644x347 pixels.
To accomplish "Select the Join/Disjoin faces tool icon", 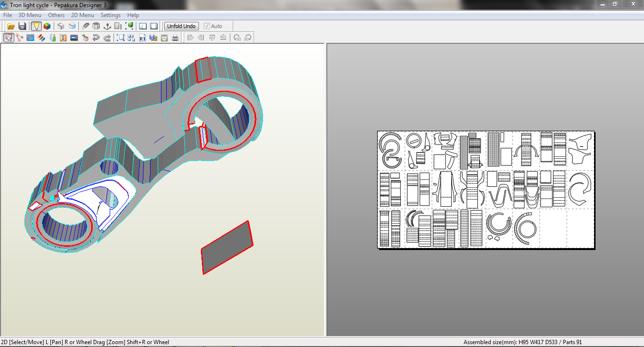I will coord(19,38).
